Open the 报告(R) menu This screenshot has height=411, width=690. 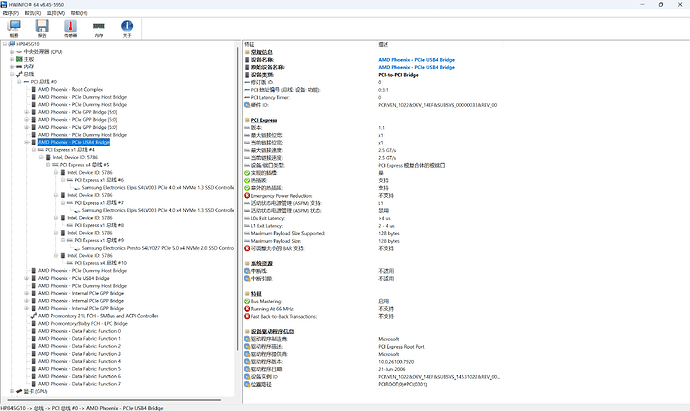point(33,13)
